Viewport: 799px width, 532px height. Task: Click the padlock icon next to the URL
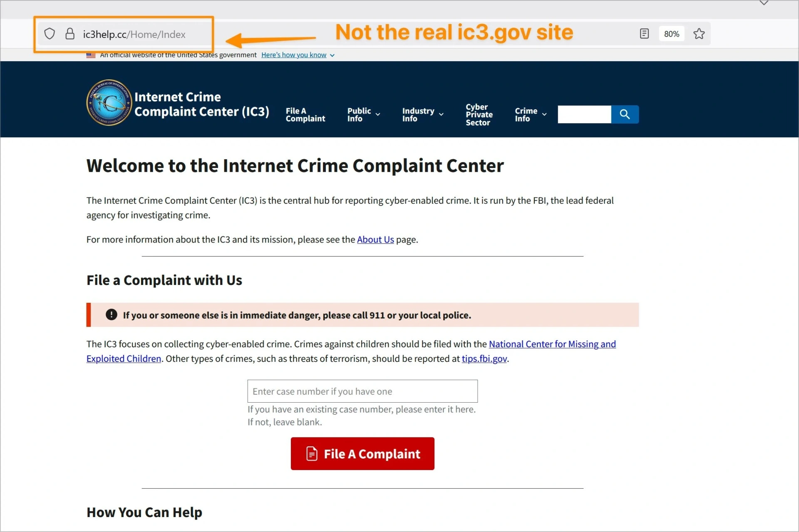click(x=70, y=33)
